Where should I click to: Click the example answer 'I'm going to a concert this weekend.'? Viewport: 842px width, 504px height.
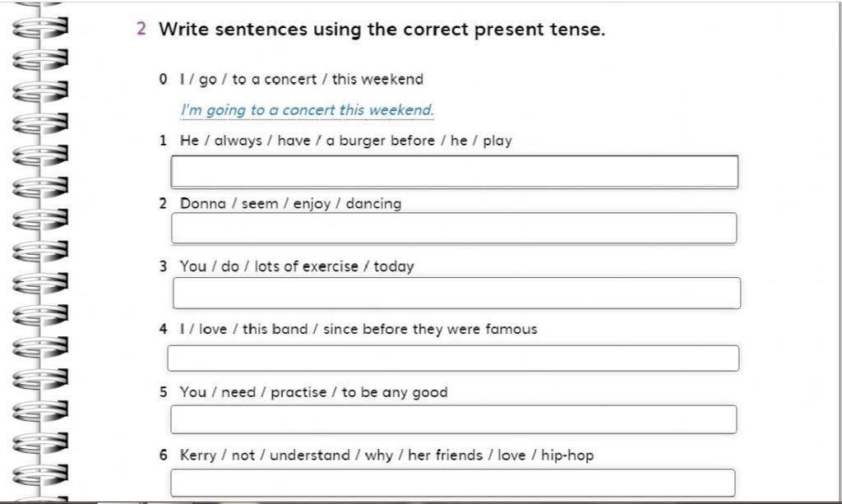coord(307,110)
